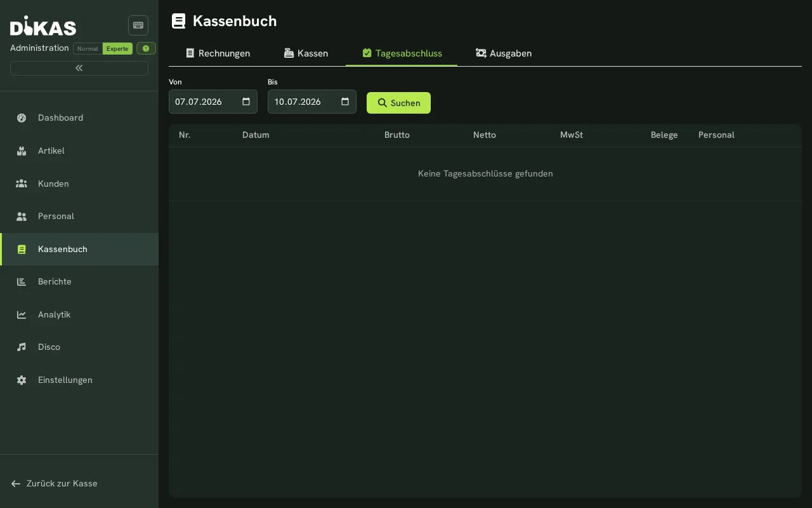Screen dimensions: 812x508
Task: Click the Suchen search button
Action: [398, 103]
